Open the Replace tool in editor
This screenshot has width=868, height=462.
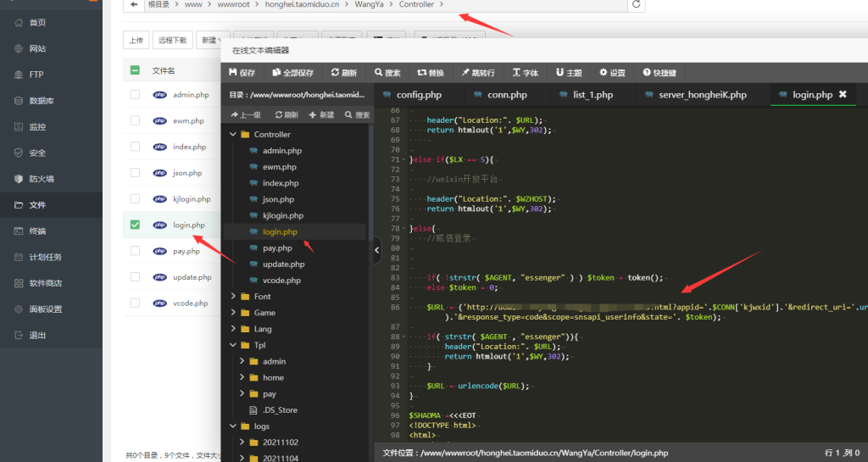coord(431,73)
